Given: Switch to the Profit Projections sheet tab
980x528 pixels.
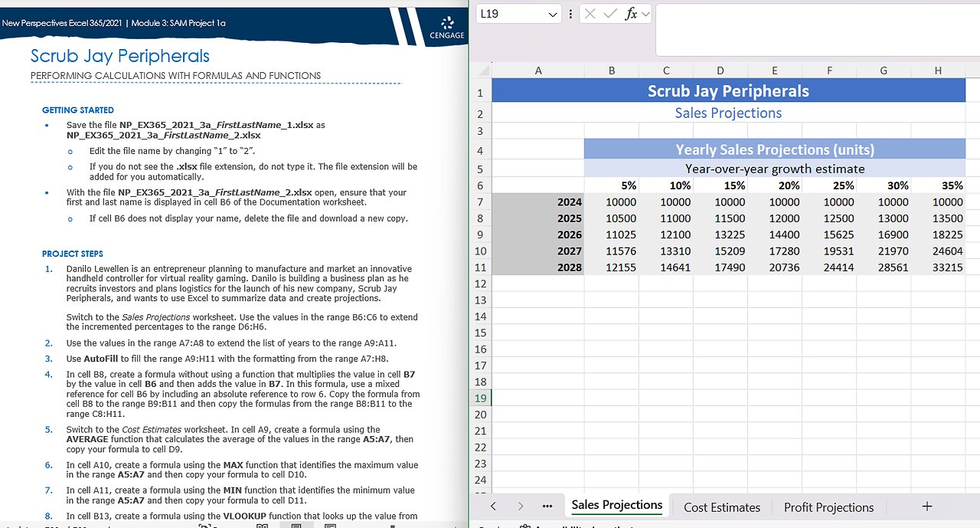Looking at the screenshot, I should click(x=828, y=507).
